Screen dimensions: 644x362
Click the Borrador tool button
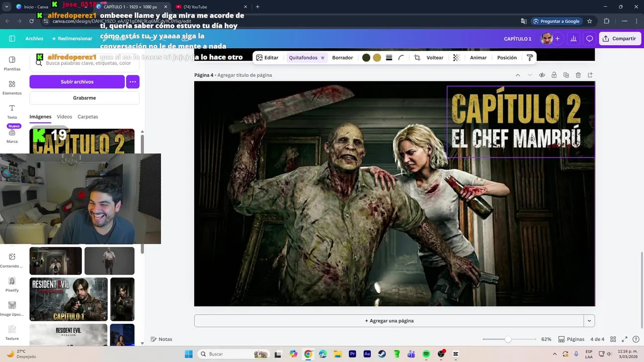(x=342, y=58)
